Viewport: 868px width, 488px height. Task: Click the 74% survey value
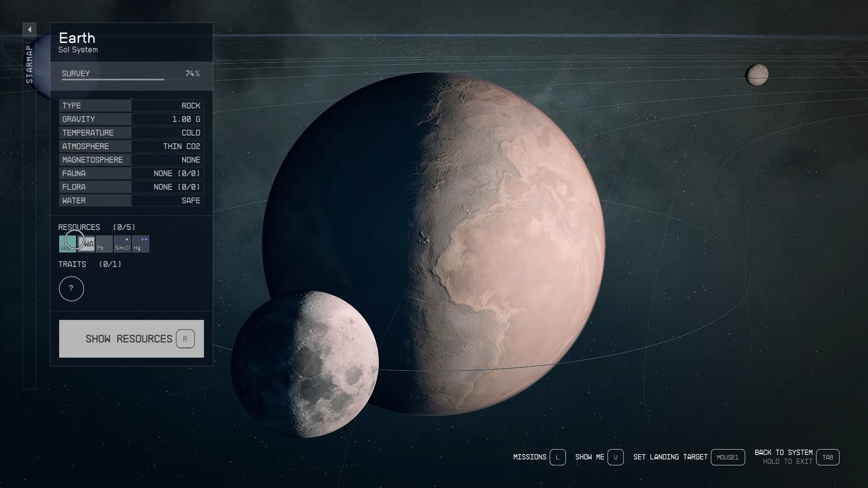193,74
